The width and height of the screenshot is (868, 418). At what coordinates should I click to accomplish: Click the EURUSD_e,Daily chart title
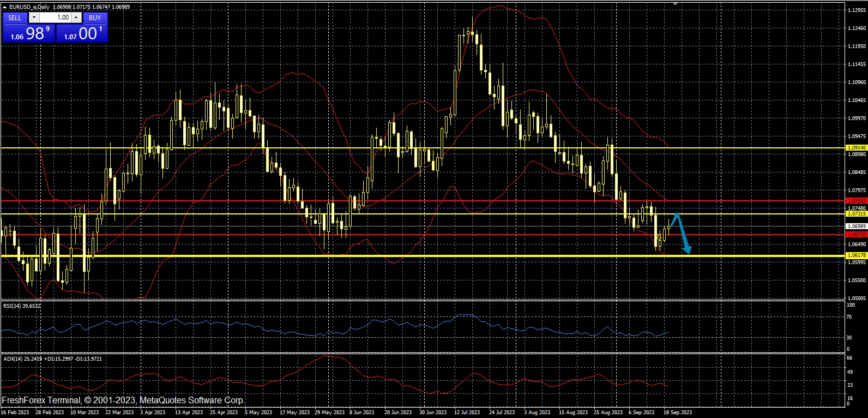tap(29, 7)
